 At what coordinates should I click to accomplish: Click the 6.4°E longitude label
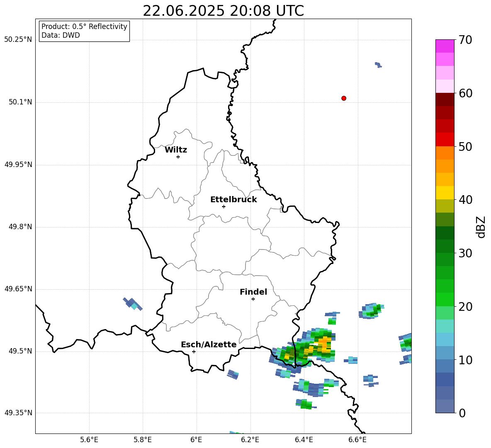tap(304, 440)
